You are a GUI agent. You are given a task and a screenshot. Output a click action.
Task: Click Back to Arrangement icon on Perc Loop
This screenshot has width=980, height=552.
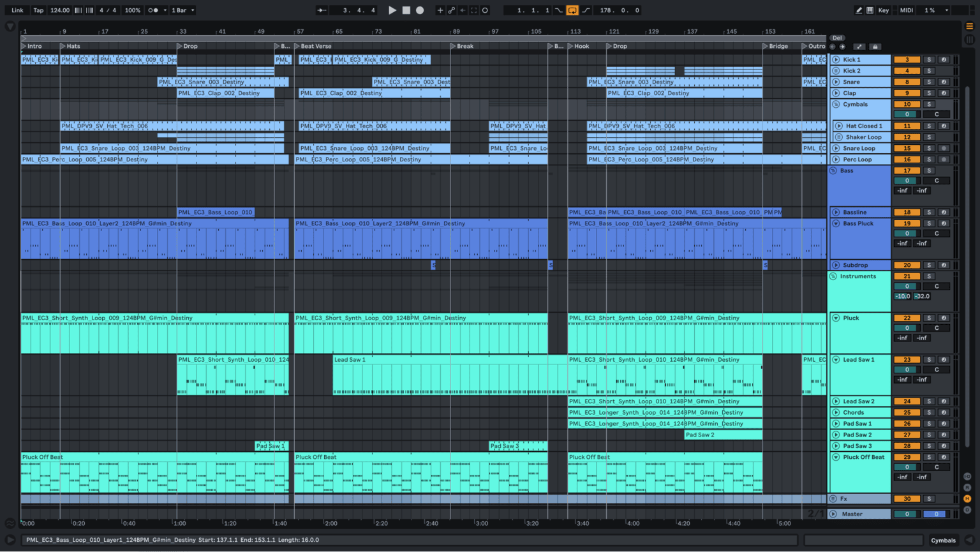pyautogui.click(x=944, y=160)
